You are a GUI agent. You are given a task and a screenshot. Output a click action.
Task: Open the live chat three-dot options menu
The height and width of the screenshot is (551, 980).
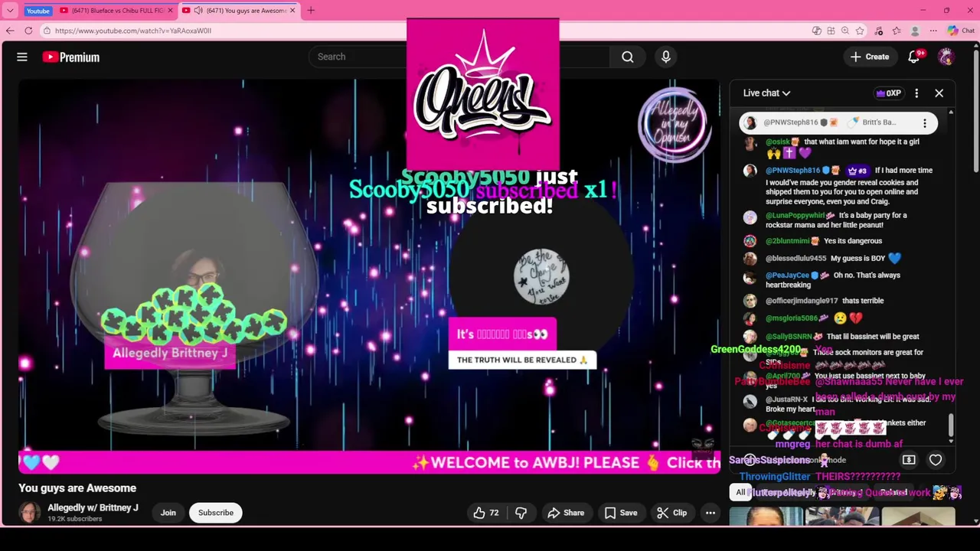(916, 93)
